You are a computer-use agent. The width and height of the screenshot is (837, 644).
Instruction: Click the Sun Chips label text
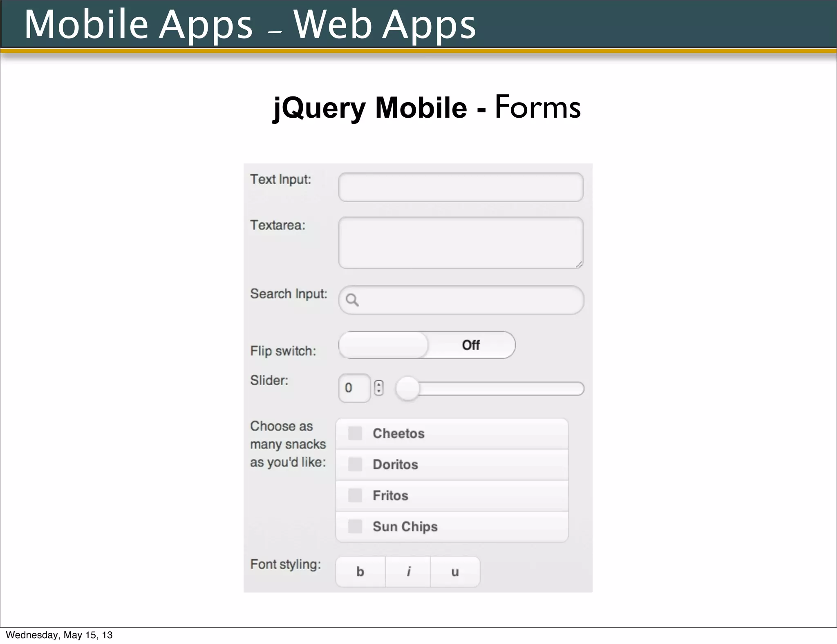pos(405,527)
